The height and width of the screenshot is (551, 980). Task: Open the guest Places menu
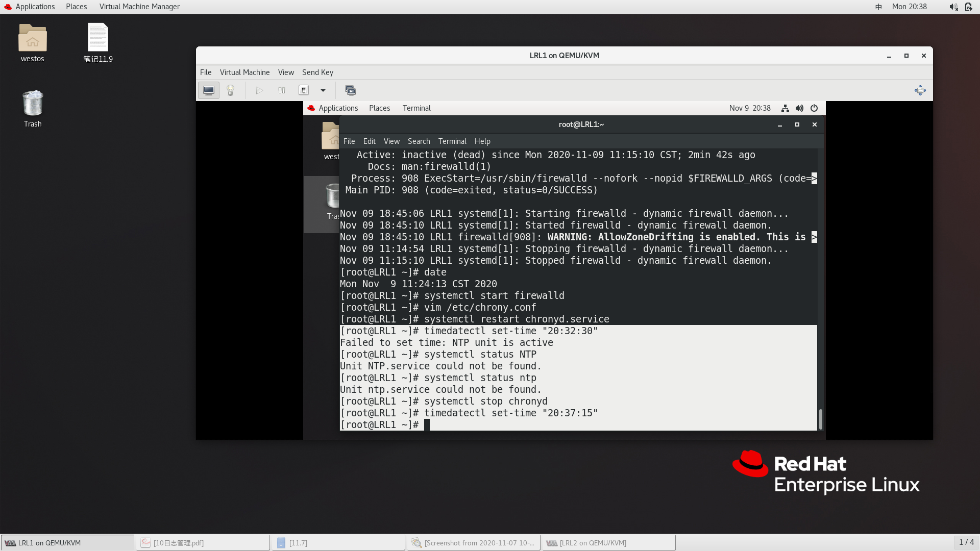tap(379, 108)
